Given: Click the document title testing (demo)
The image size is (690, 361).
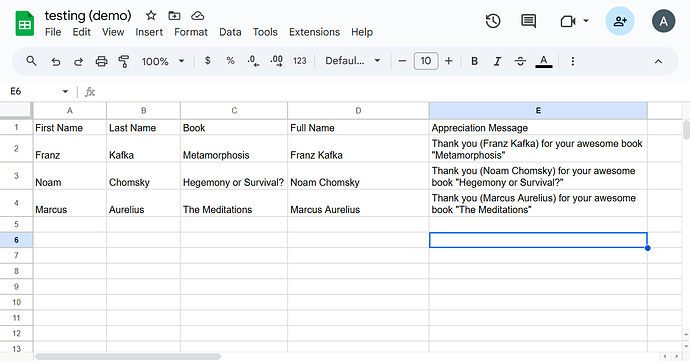Looking at the screenshot, I should [88, 15].
